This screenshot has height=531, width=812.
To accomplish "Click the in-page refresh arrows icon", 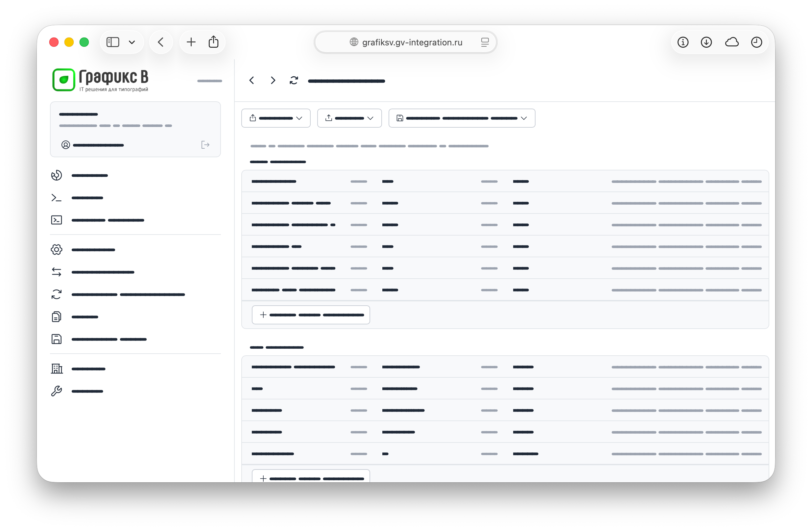I will pos(294,81).
